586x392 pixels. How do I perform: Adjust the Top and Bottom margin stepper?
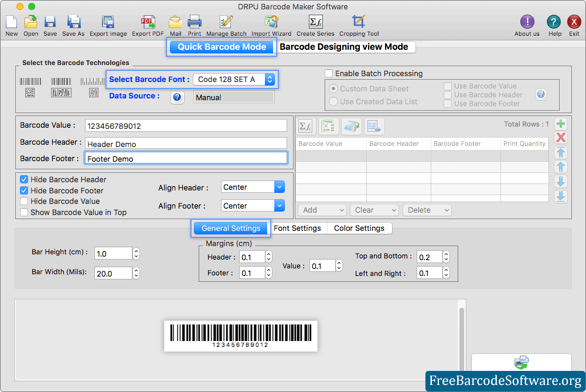pos(446,257)
